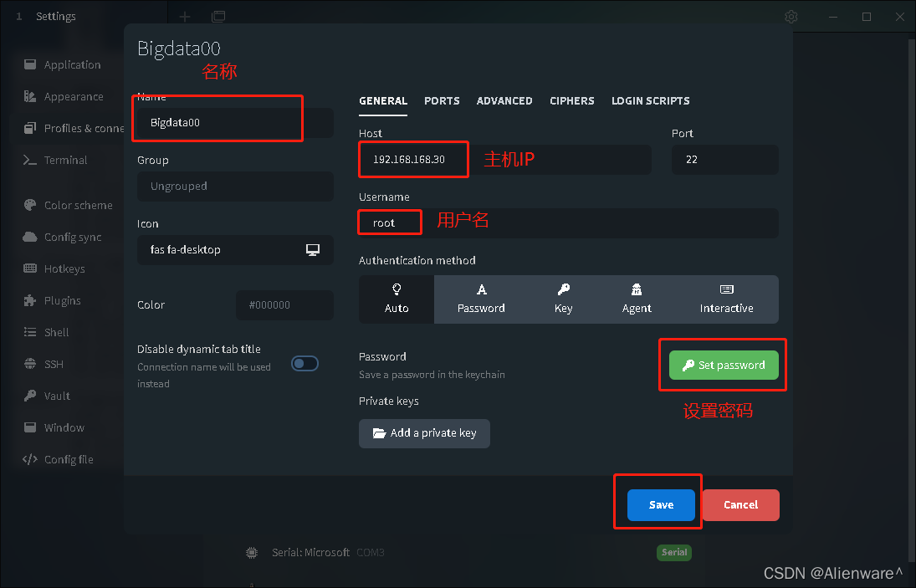Click the Serial Microsoft COM3 chip icon

[x=252, y=552]
